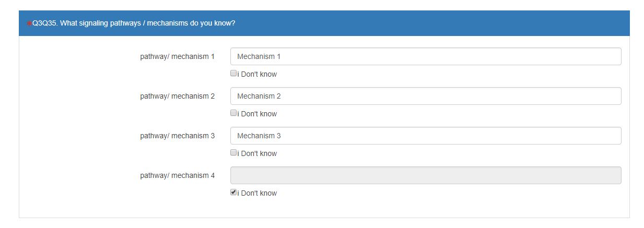Click "i Don't know" text for mechanism 4
The height and width of the screenshot is (228, 644).
258,193
